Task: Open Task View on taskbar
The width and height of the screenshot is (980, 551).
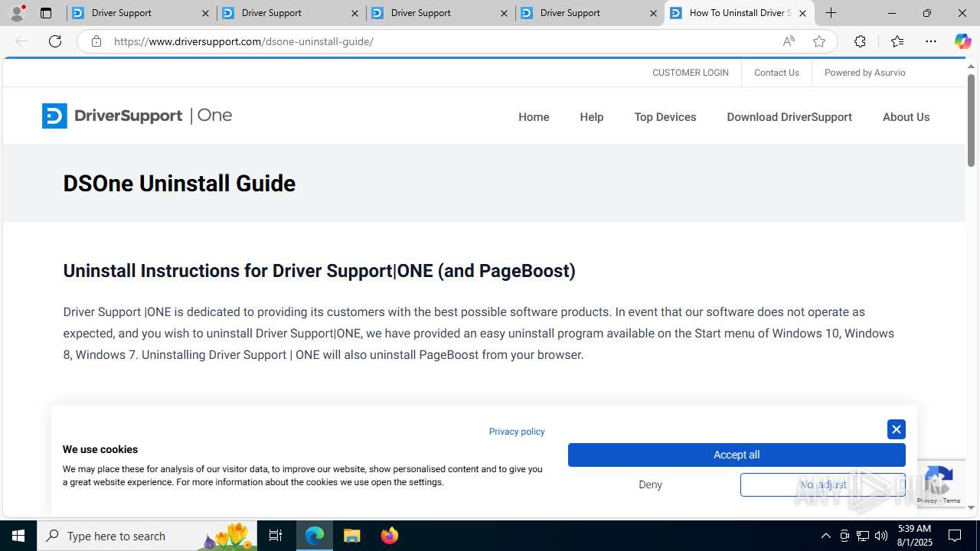Action: pos(276,536)
